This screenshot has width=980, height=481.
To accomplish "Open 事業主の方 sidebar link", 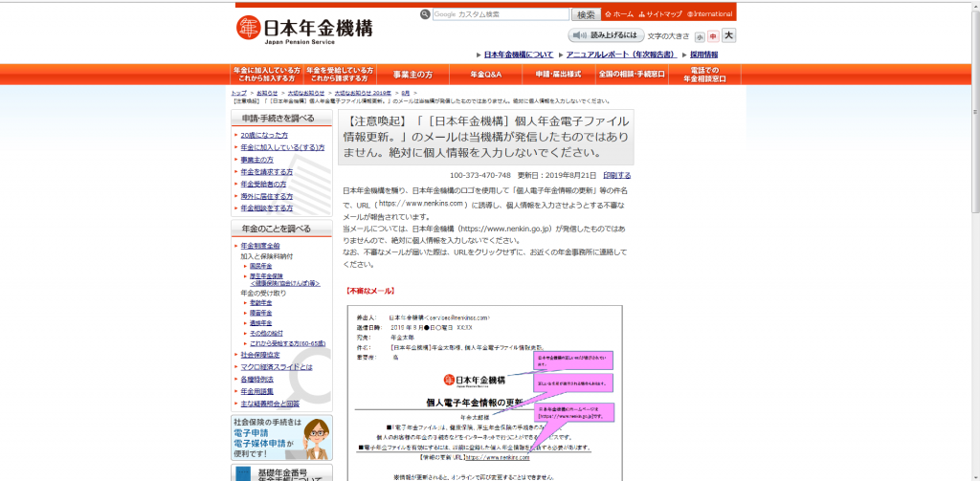I will tap(256, 160).
